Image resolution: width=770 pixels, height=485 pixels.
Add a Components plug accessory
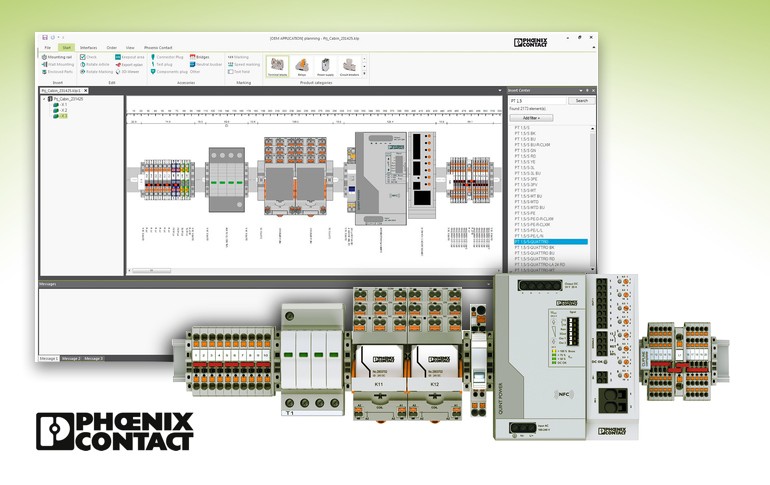pos(169,72)
